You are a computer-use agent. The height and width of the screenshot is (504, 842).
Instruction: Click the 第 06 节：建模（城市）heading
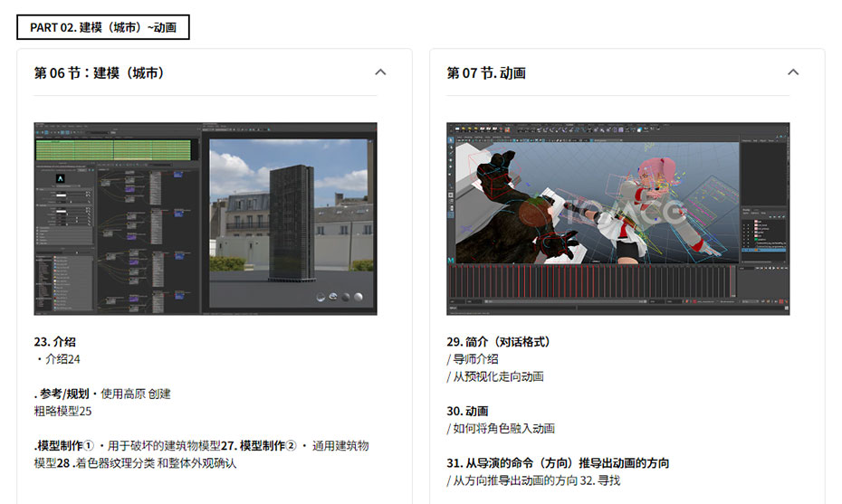[x=99, y=73]
